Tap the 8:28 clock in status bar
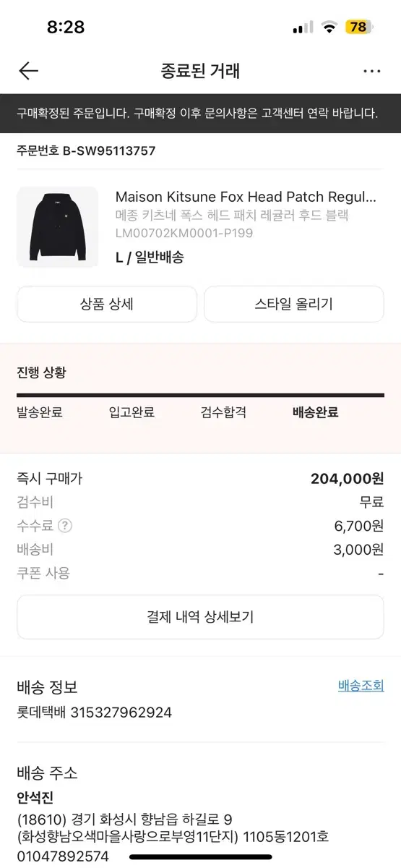Viewport: 401px width, 868px height. [x=66, y=27]
